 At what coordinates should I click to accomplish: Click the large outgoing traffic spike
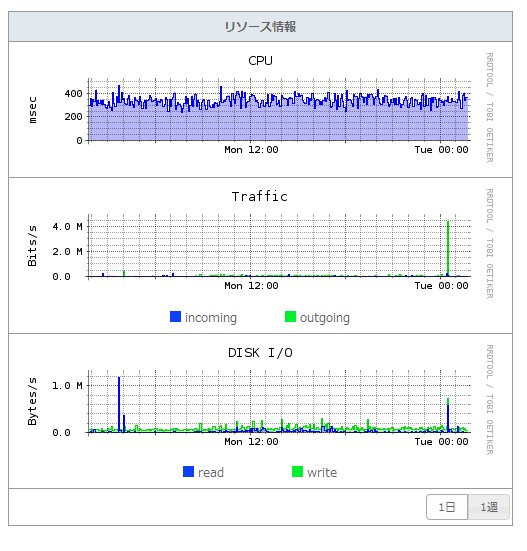[448, 248]
